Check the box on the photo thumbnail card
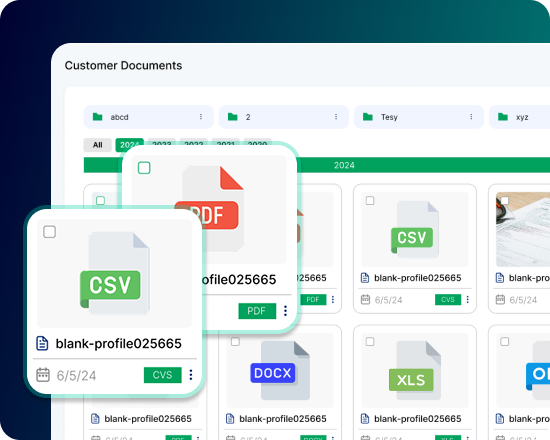This screenshot has height=440, width=550. click(505, 201)
